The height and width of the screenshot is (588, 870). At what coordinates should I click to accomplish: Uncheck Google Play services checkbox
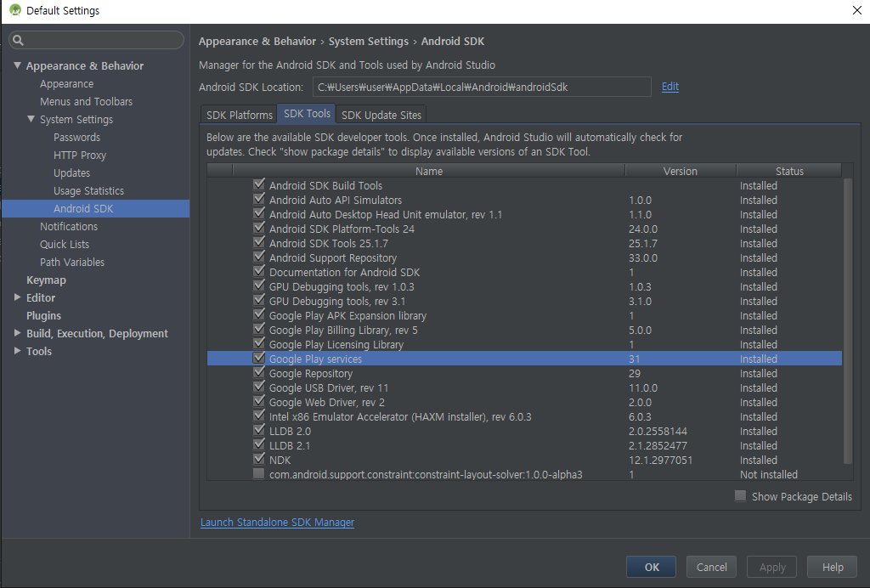258,358
